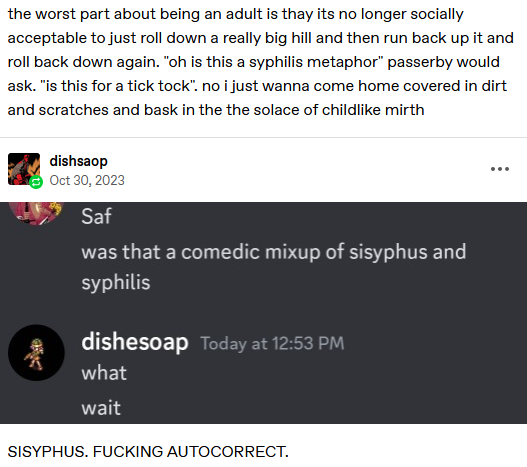Click dishesoap's pixel character avatar

coord(36,353)
